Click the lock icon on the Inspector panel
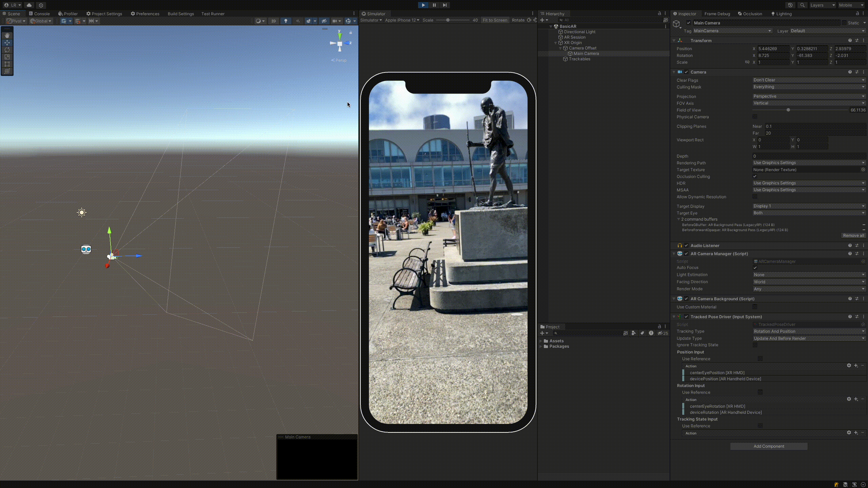 coord(857,14)
